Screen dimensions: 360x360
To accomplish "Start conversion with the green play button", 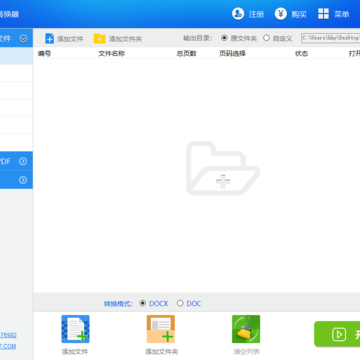I will 337,334.
